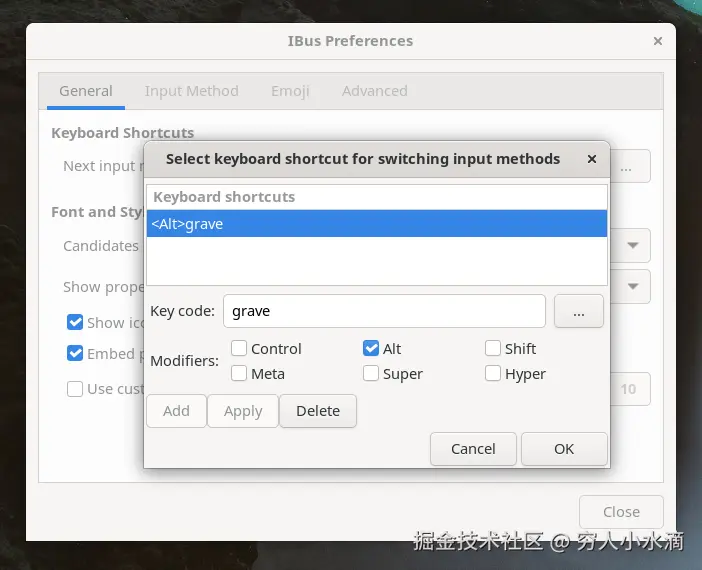702x570 pixels.
Task: Click the Add button
Action: [176, 411]
